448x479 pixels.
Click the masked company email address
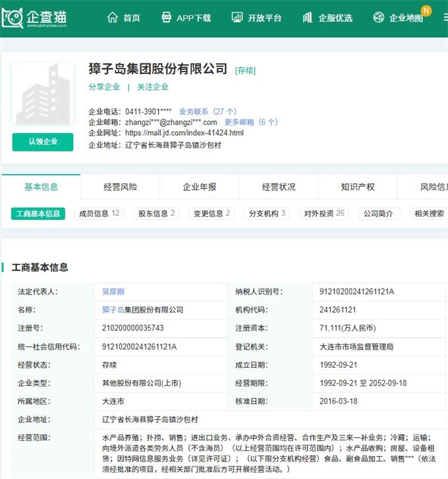point(171,122)
